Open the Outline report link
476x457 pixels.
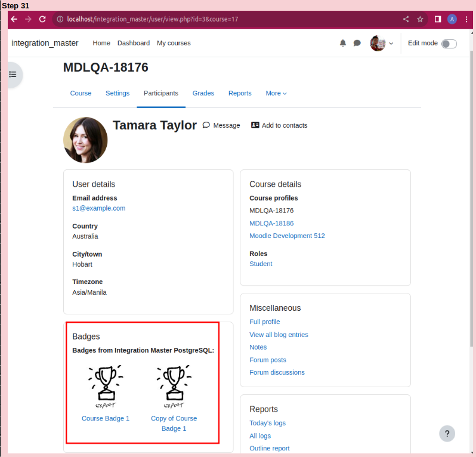pos(270,448)
